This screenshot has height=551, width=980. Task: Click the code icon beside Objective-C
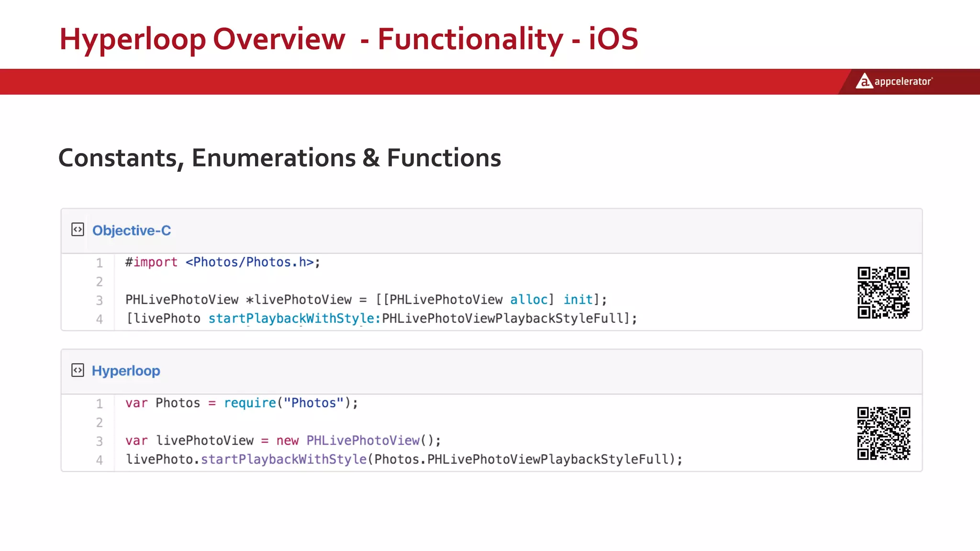point(78,230)
